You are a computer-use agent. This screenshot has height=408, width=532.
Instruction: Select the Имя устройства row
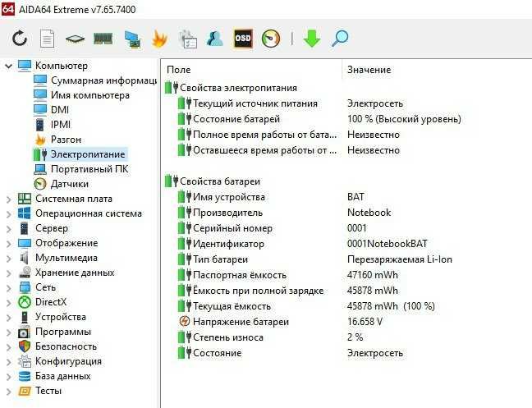tap(271, 197)
